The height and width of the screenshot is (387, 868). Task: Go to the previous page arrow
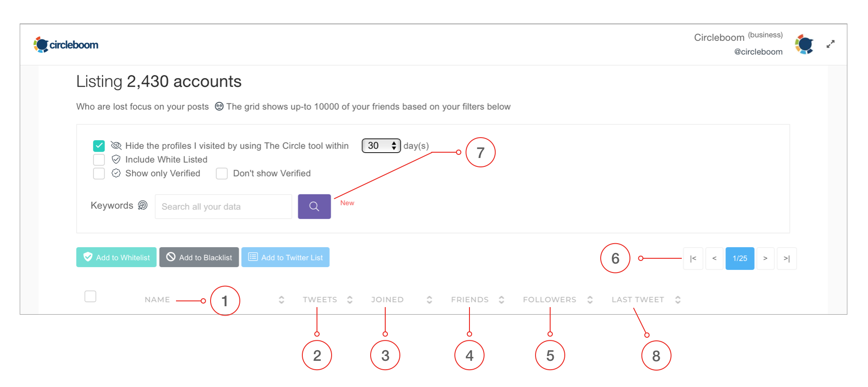pos(714,258)
